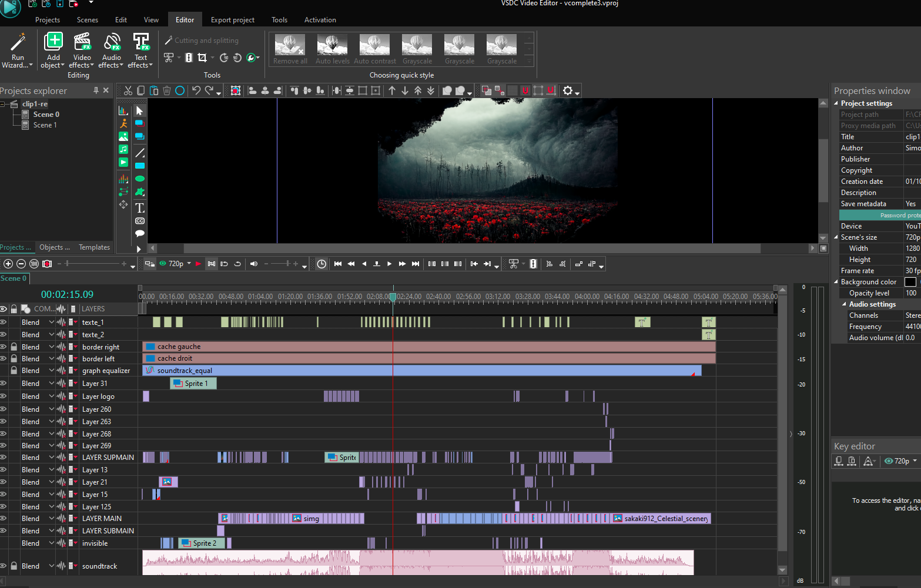Open the 720p preview quality dropdown
Viewport: 921px width, 588px height.
[x=189, y=264]
